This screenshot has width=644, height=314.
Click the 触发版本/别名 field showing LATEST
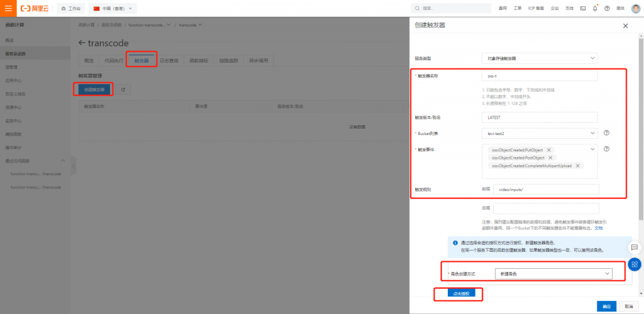pyautogui.click(x=540, y=117)
